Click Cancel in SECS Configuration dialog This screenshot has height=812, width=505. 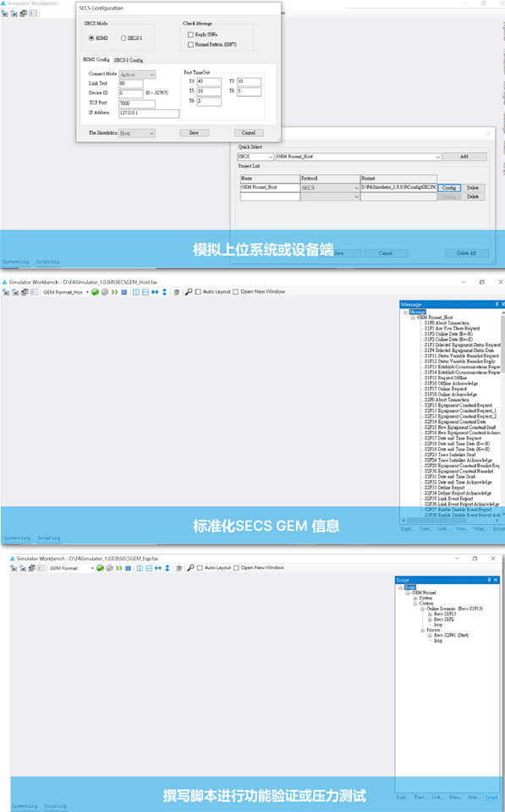[249, 133]
